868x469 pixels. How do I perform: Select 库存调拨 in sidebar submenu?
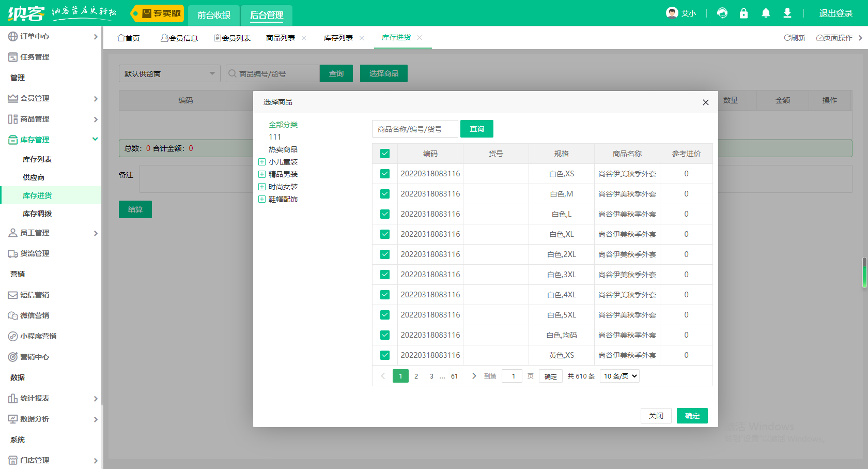[37, 214]
